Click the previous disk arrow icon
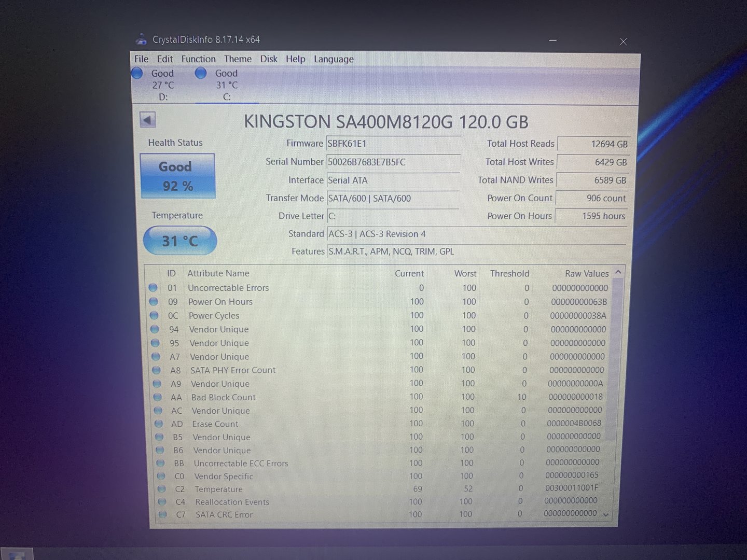The image size is (747, 560). 148,120
